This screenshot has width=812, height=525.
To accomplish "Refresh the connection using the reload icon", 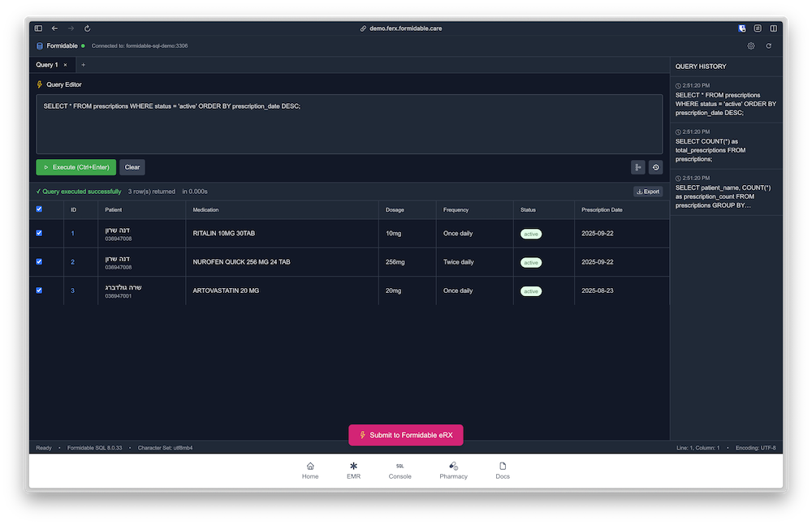I will pos(769,45).
